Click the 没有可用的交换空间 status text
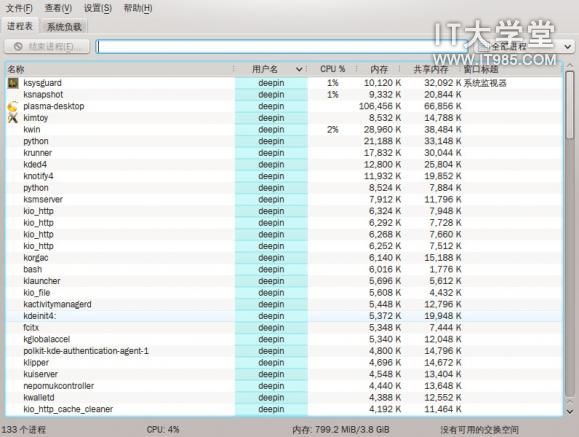This screenshot has width=579, height=437. (x=479, y=430)
